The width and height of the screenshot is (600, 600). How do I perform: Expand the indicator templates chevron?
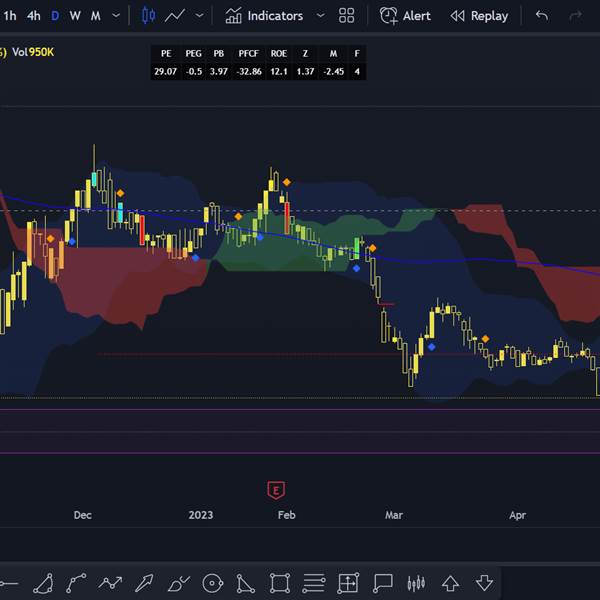[x=321, y=16]
